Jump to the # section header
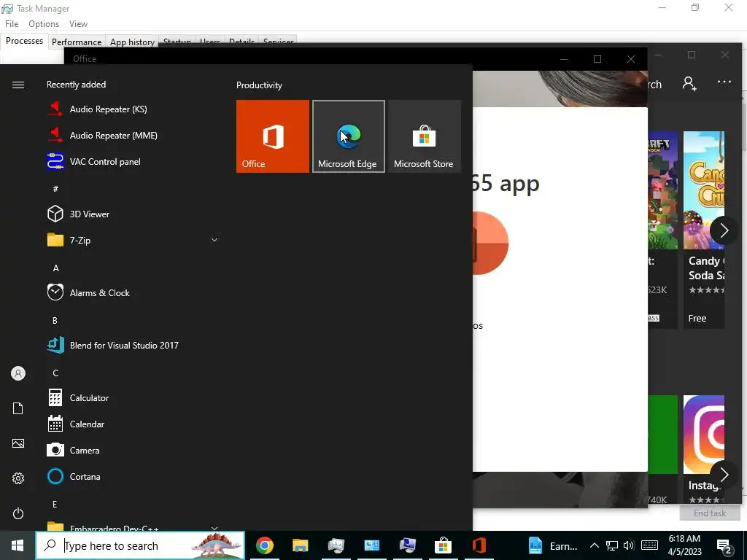The image size is (747, 560). [x=55, y=189]
